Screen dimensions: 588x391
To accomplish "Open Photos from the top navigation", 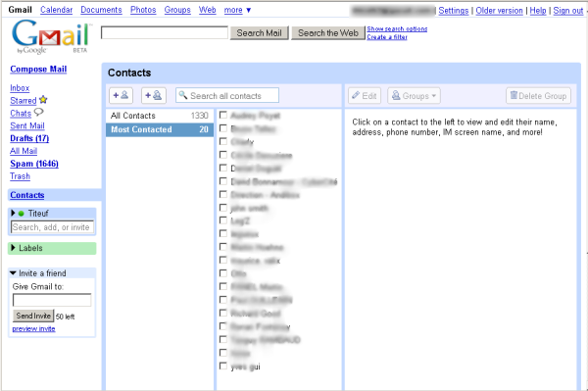I will 143,10.
